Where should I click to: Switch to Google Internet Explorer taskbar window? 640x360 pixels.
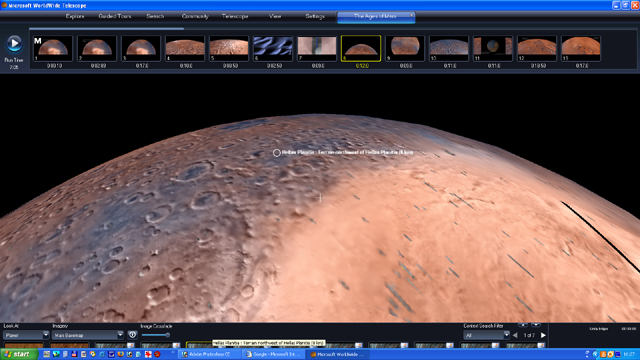[x=274, y=354]
